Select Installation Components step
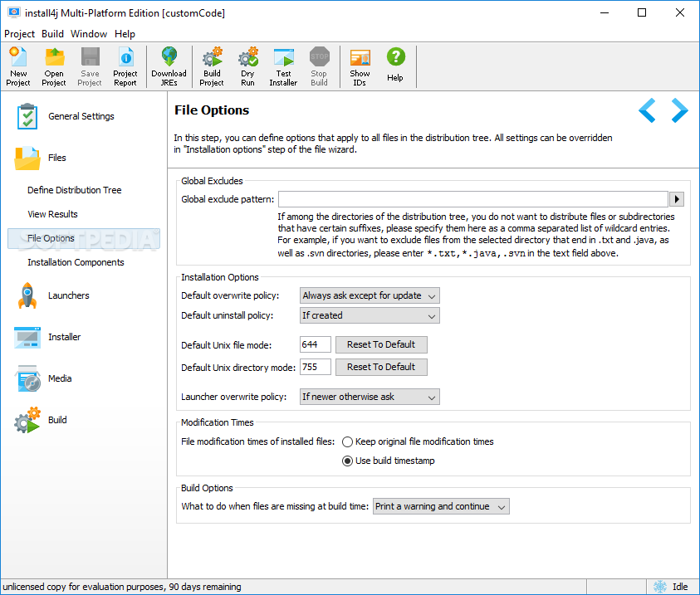The height and width of the screenshot is (595, 700). [x=76, y=263]
